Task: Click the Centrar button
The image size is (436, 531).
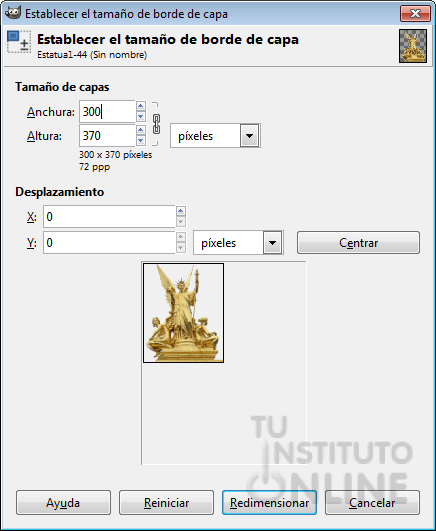Action: pyautogui.click(x=358, y=243)
